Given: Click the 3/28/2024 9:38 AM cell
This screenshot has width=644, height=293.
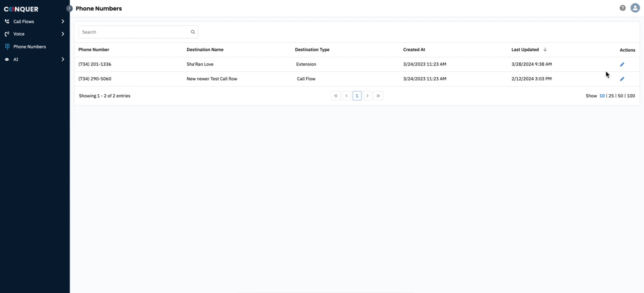Looking at the screenshot, I should (x=532, y=65).
